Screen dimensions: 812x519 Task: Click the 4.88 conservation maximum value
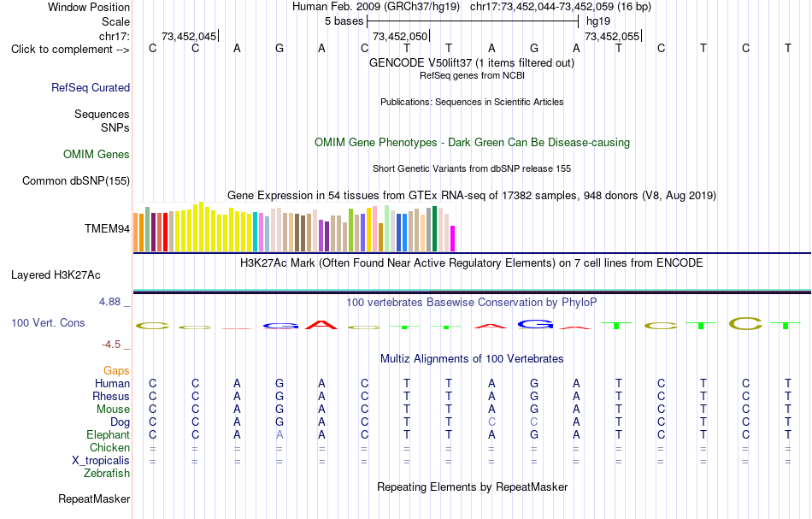click(109, 302)
